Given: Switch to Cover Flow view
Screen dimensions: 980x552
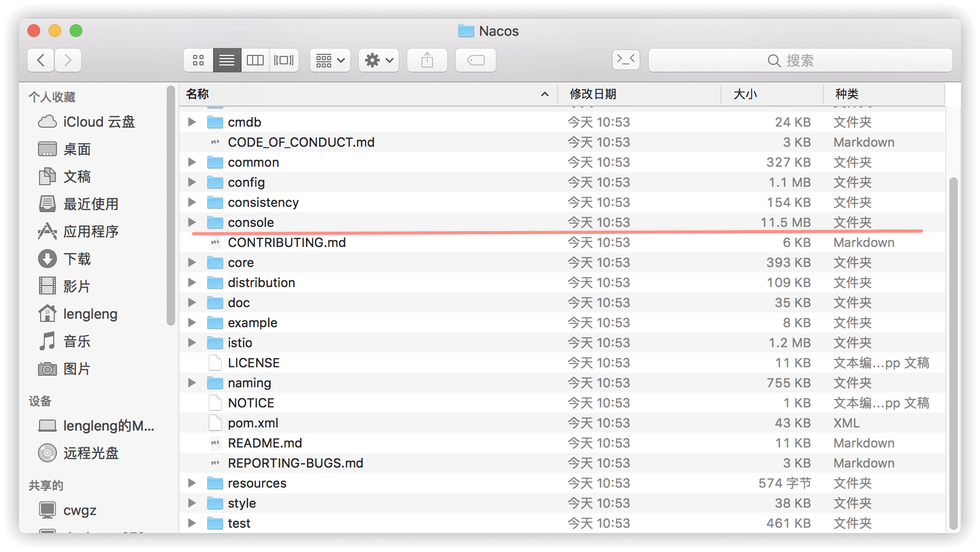Looking at the screenshot, I should click(284, 60).
